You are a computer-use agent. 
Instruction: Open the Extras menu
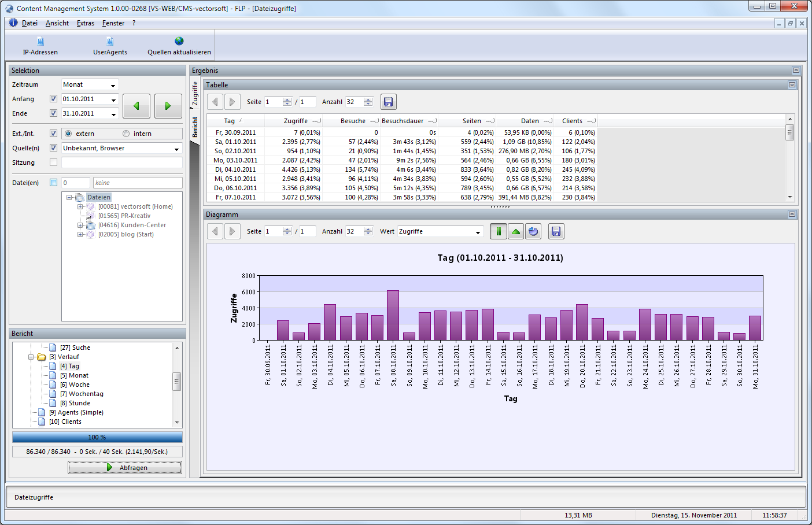tap(86, 23)
